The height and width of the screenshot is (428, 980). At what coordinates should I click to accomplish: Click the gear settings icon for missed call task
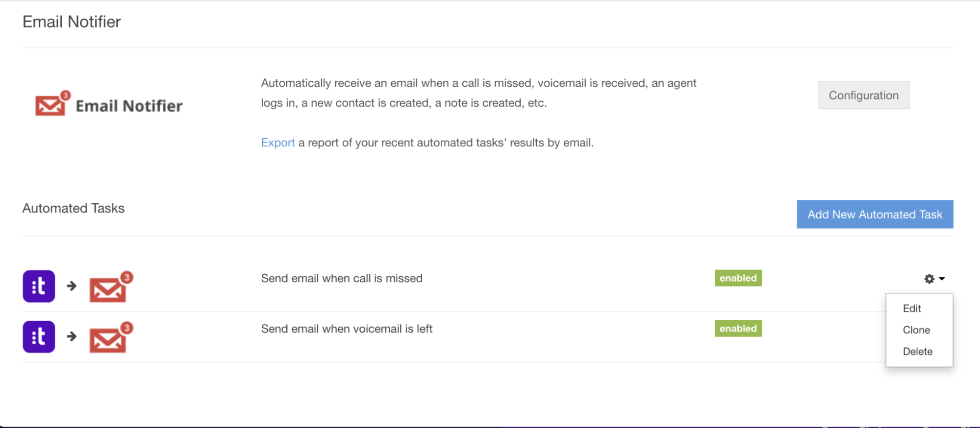point(929,279)
